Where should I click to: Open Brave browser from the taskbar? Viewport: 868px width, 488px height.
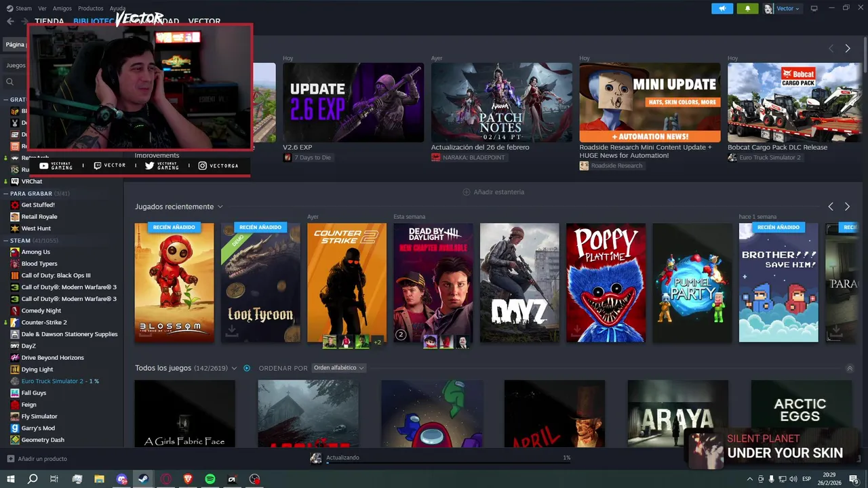point(187,479)
